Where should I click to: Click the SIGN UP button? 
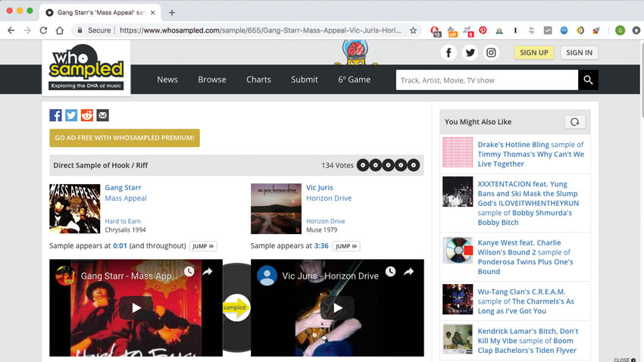[534, 52]
